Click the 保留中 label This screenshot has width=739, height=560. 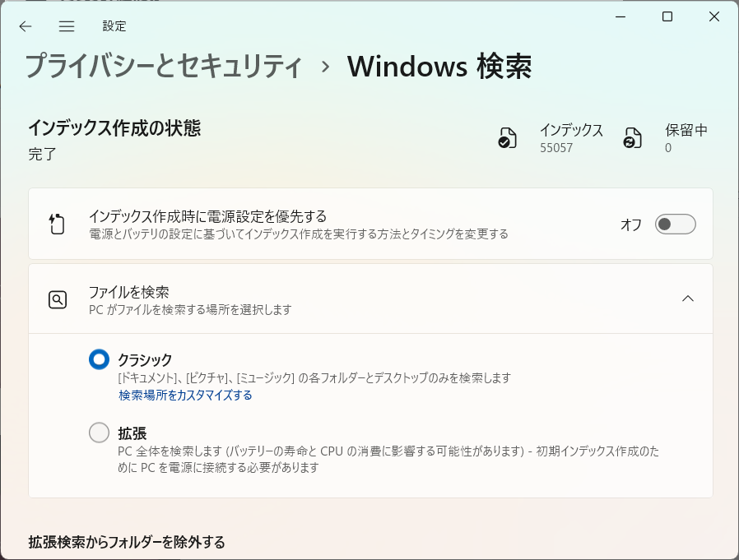coord(686,130)
